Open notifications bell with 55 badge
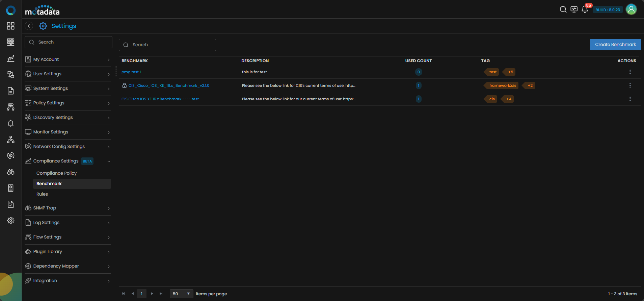The image size is (644, 301). point(585,9)
